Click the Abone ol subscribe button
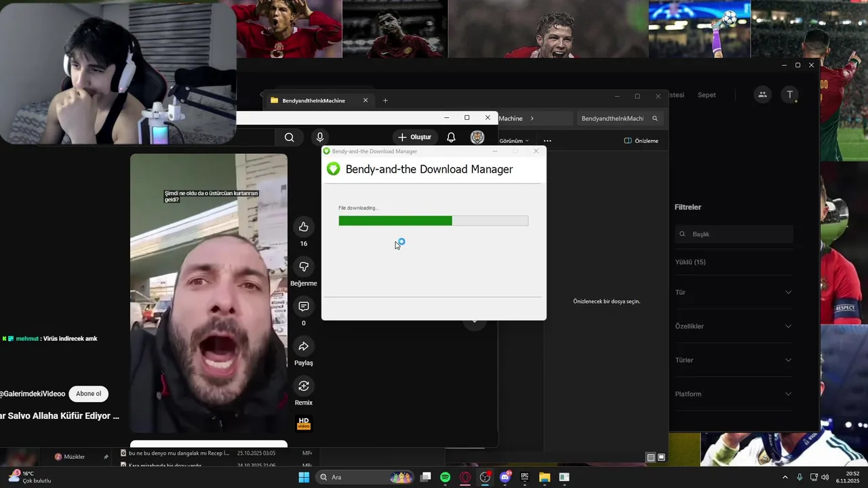The width and height of the screenshot is (868, 488). point(88,394)
